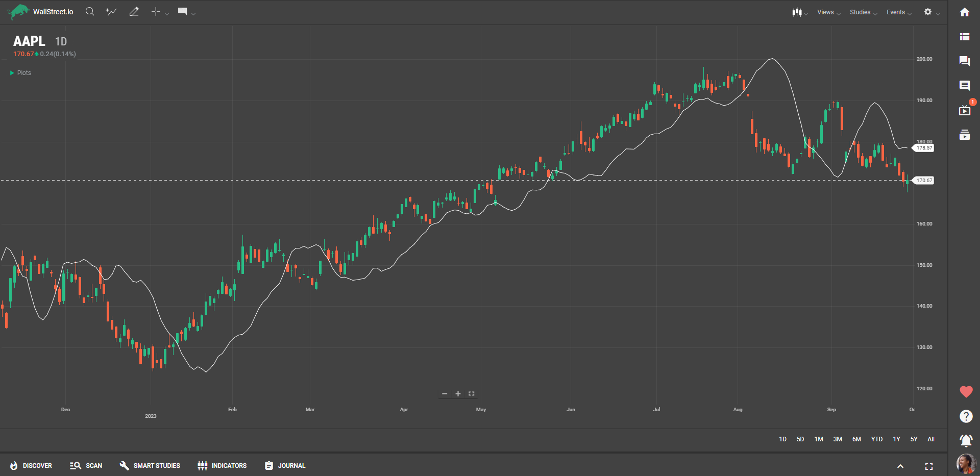Click the WallStreet.io bull logo
980x476 pixels.
coord(19,11)
